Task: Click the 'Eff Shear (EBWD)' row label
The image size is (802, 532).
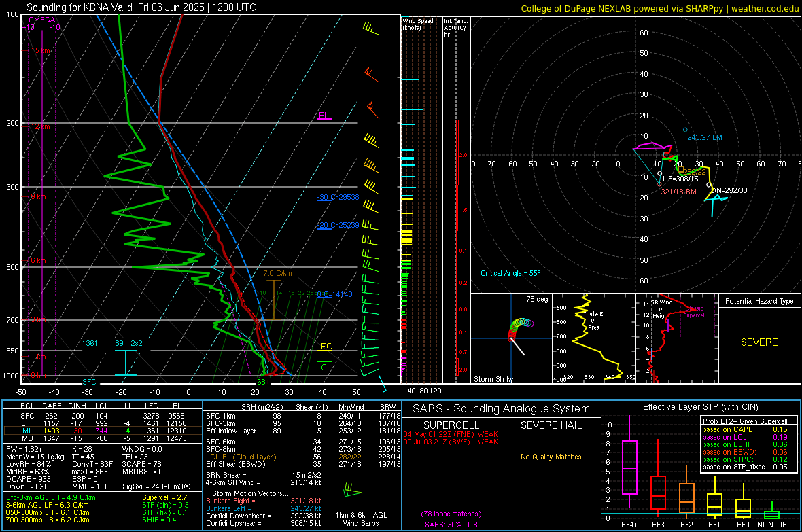Action: (235, 465)
